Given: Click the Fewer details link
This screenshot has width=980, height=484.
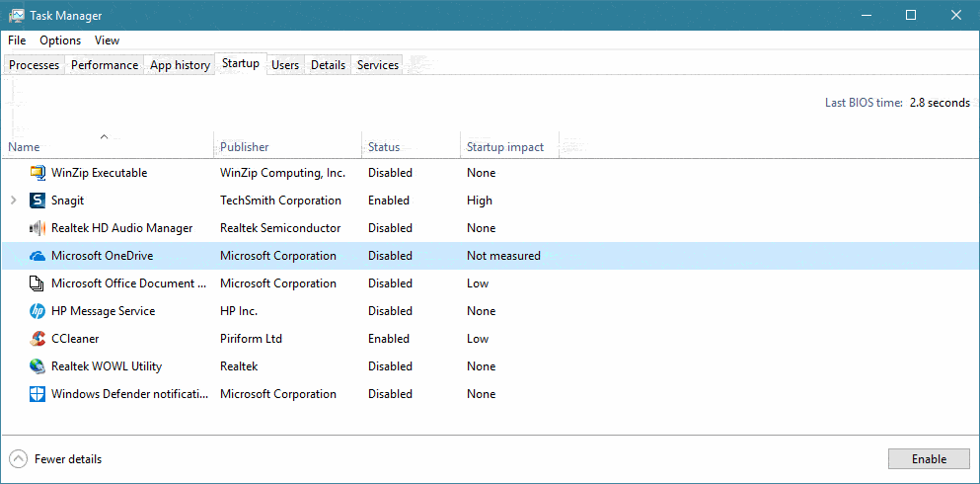Looking at the screenshot, I should pos(67,459).
